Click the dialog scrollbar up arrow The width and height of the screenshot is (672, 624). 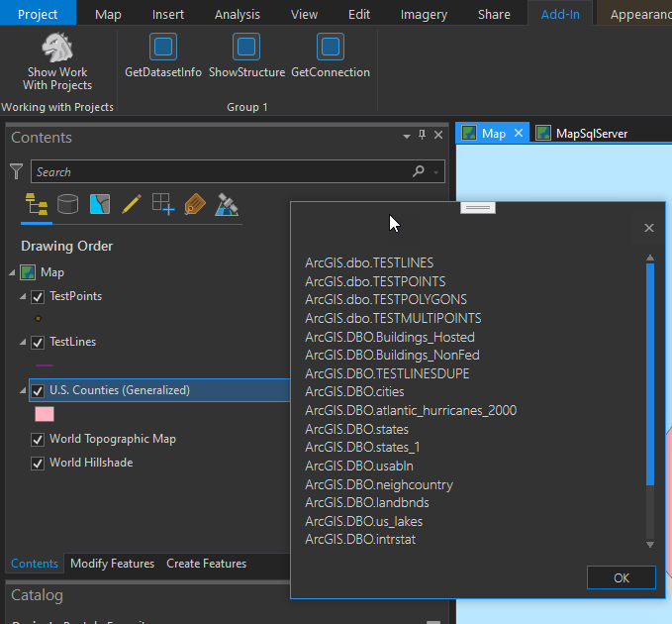(x=649, y=258)
